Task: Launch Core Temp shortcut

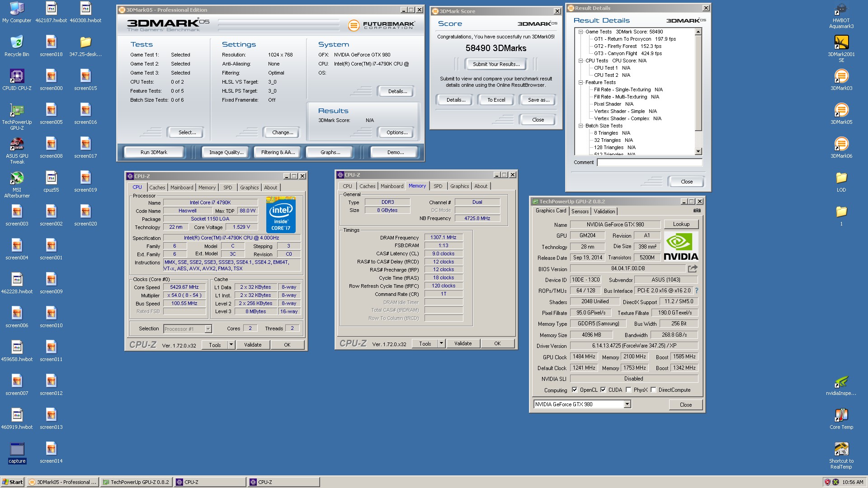Action: point(841,419)
